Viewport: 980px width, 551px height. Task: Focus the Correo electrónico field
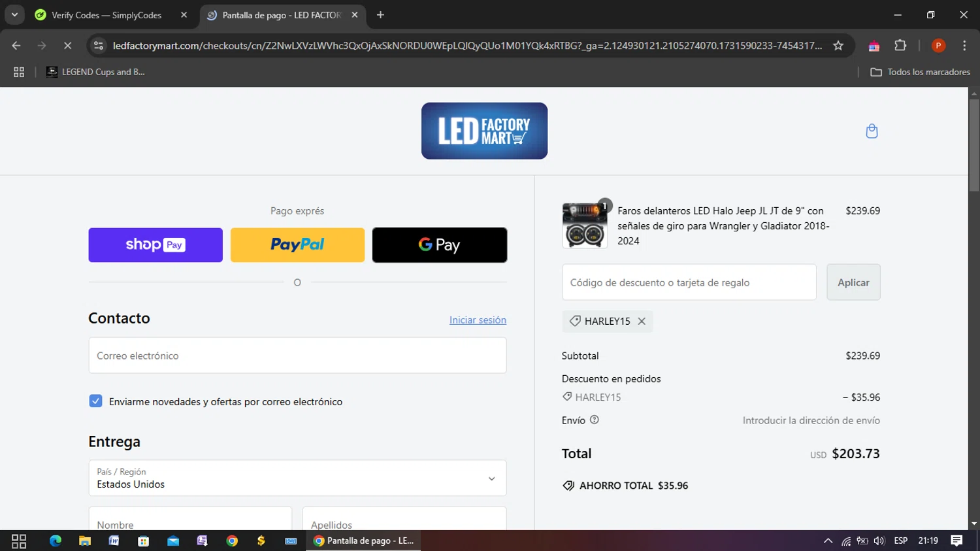click(297, 356)
